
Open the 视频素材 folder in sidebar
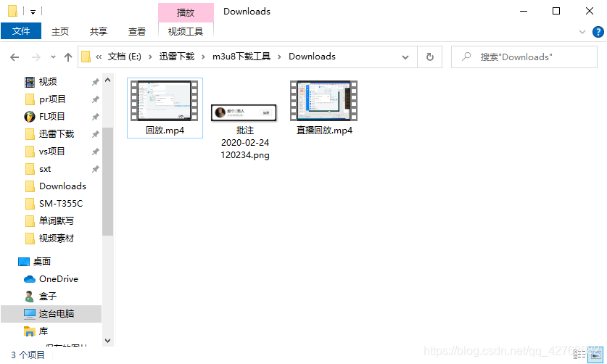coord(57,238)
